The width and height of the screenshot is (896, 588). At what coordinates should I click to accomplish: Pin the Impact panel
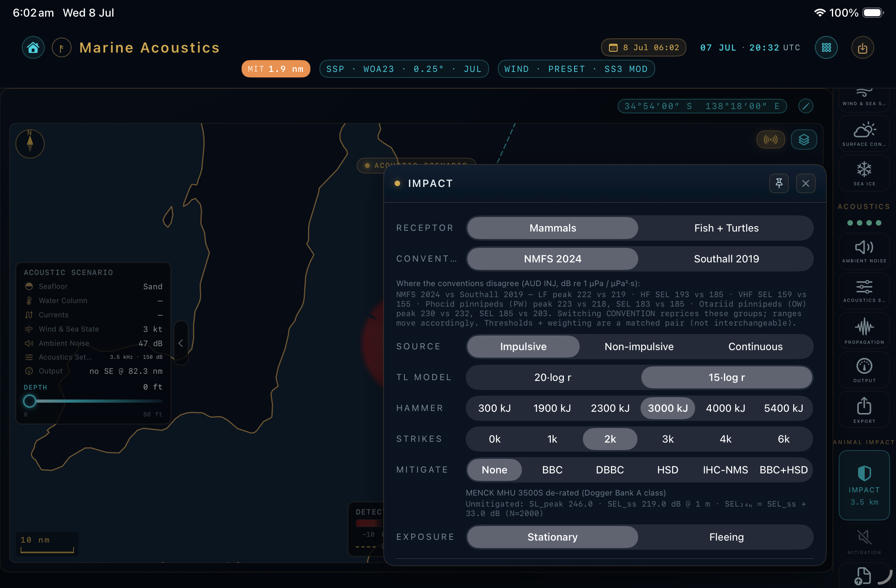779,183
